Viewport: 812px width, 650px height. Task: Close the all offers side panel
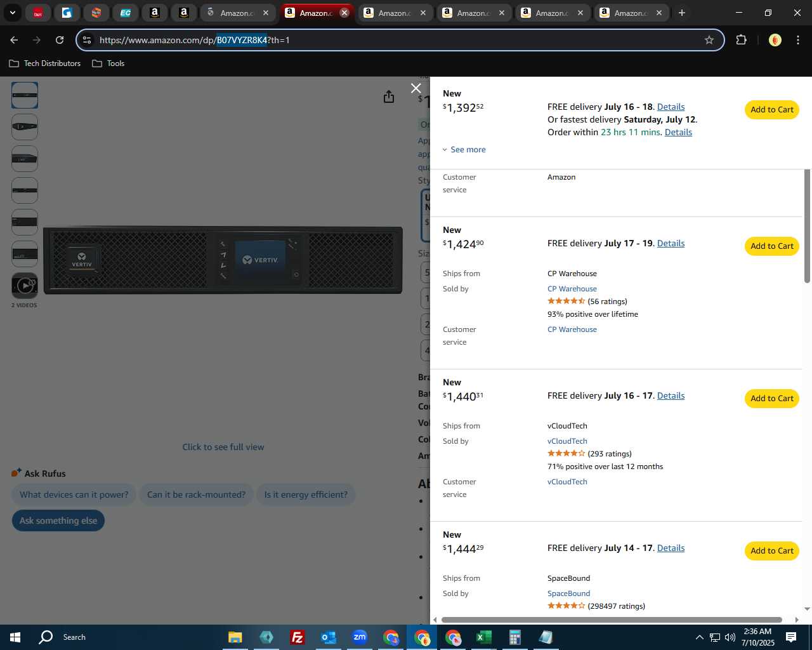point(416,88)
